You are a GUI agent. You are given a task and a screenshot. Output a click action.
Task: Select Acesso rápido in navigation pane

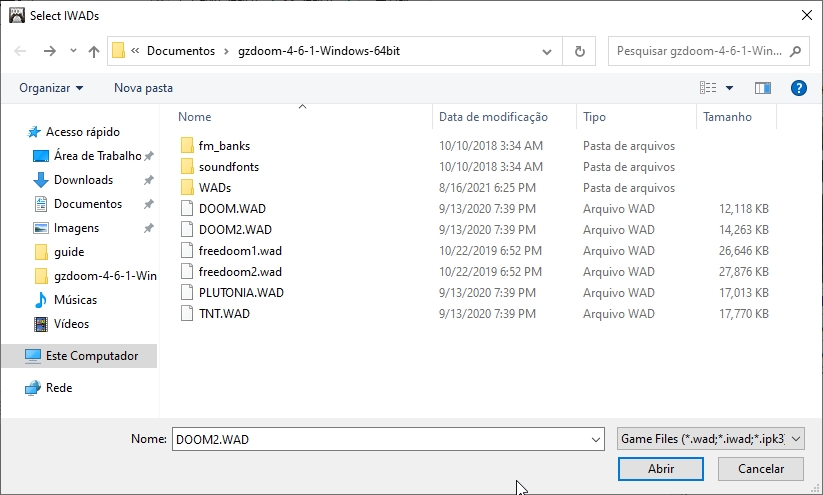(82, 132)
